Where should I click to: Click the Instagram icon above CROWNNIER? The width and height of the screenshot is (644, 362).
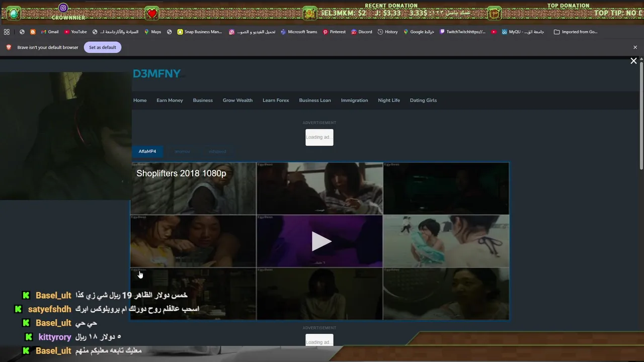coord(63,8)
